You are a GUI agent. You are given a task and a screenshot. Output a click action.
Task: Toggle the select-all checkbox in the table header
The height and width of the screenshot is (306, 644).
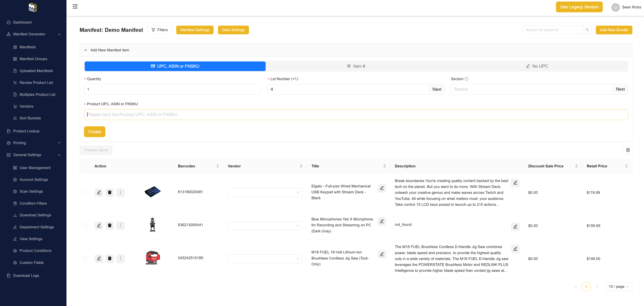point(85,166)
